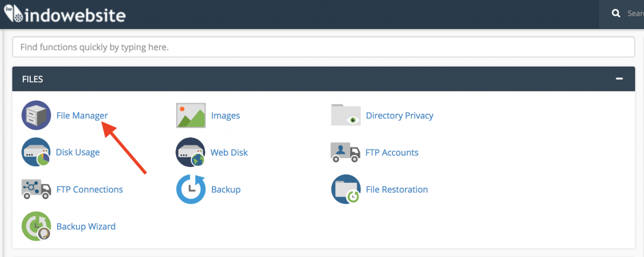Open the File Manager icon

coord(36,115)
